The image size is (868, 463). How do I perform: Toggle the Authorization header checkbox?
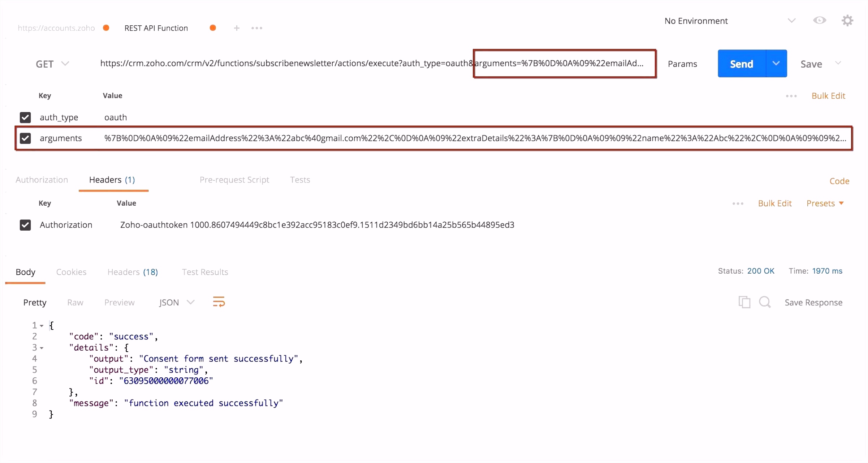point(26,224)
